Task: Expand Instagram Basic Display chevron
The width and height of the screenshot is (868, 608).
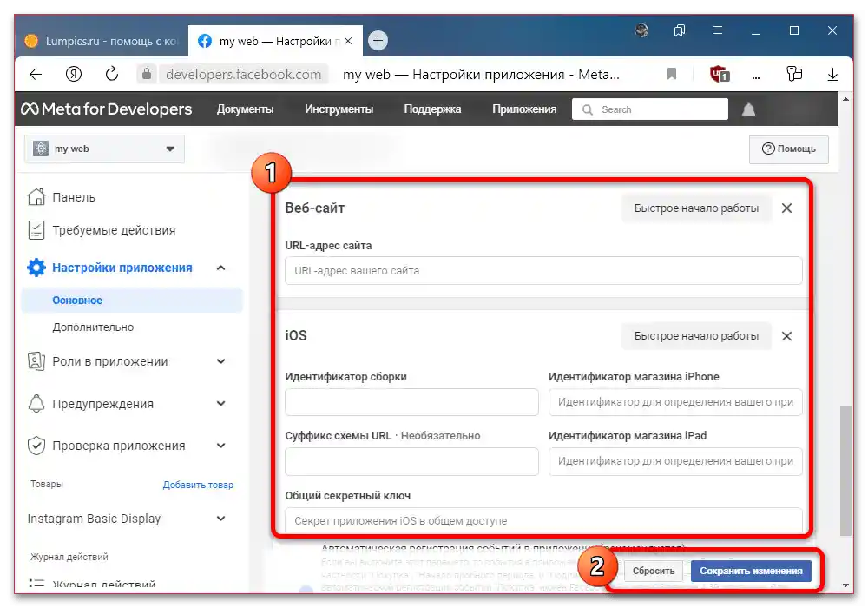Action: point(220,519)
